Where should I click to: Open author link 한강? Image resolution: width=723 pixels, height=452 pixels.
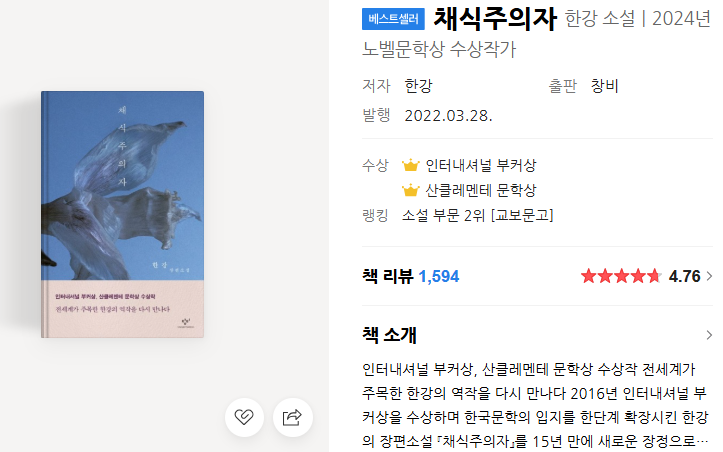tap(418, 86)
